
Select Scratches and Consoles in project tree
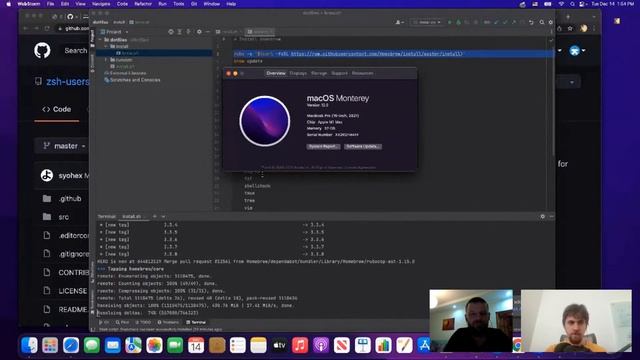click(132, 80)
